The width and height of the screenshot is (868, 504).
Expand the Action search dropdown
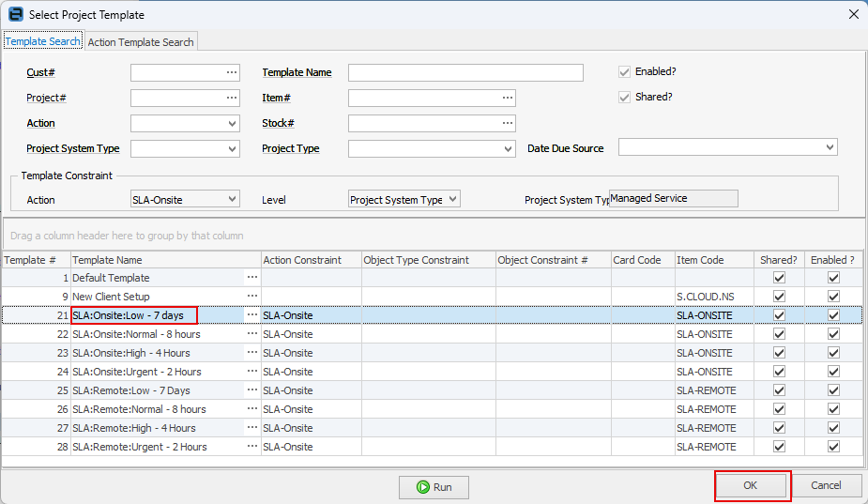point(232,124)
